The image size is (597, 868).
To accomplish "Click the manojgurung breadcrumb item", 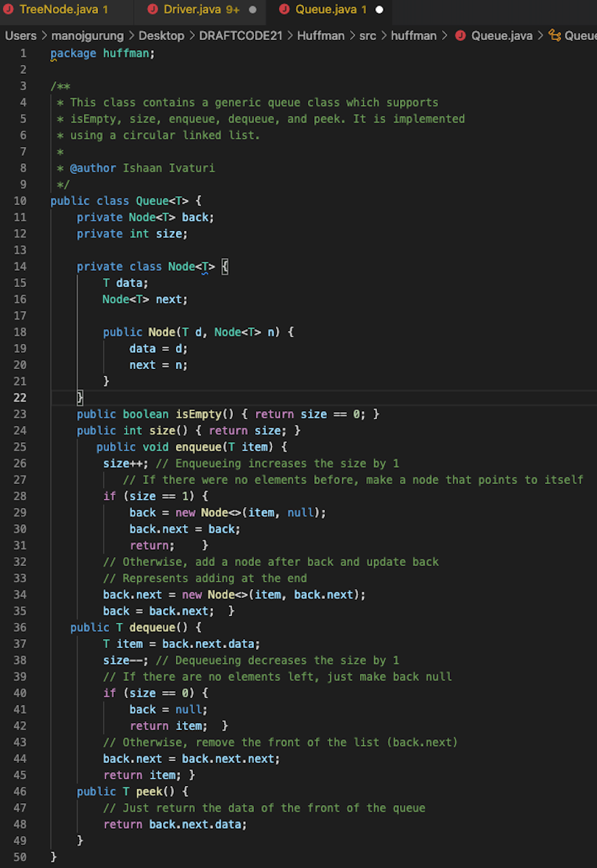I will click(87, 35).
